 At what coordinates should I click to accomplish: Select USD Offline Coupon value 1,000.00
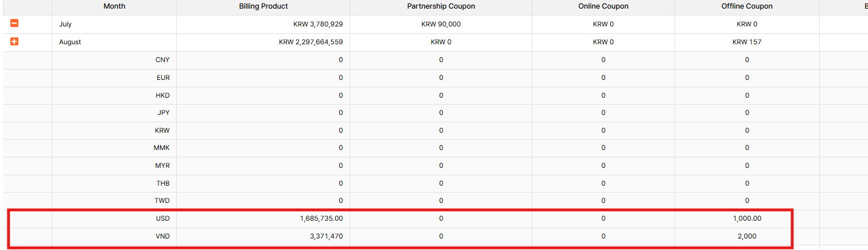coord(747,218)
